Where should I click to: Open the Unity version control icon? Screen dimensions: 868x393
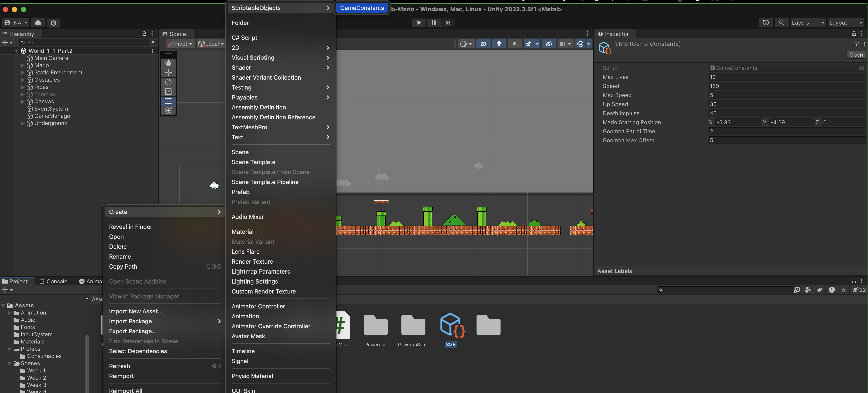coord(54,23)
